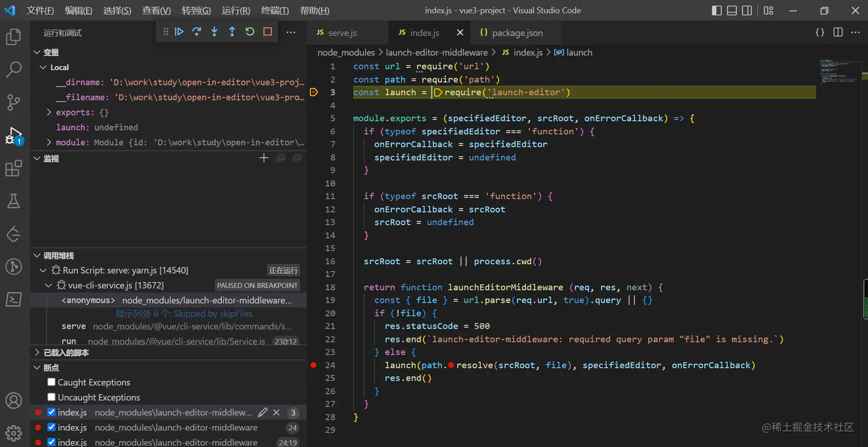Enable the Uncaught Exceptions checkbox
The height and width of the screenshot is (447, 868).
pos(52,397)
